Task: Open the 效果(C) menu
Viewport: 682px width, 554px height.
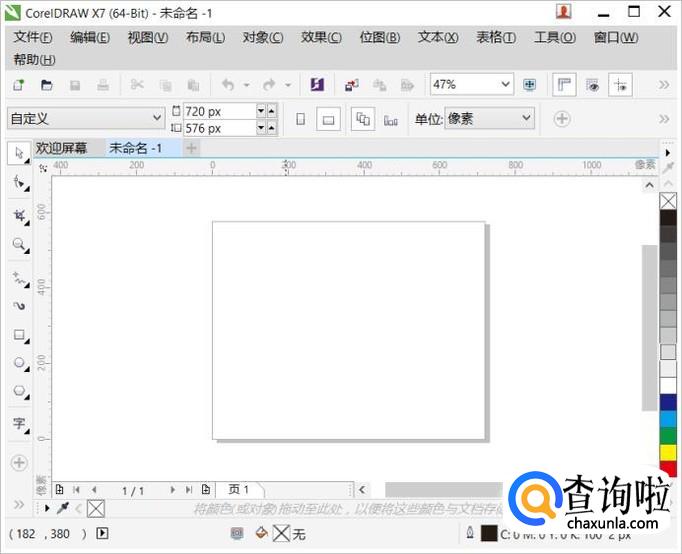Action: [x=321, y=37]
